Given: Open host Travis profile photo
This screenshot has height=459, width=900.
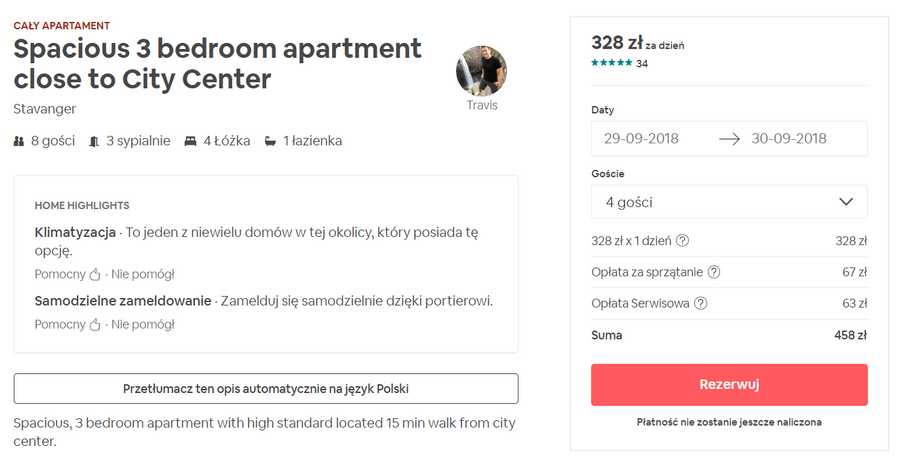Looking at the screenshot, I should click(x=481, y=71).
